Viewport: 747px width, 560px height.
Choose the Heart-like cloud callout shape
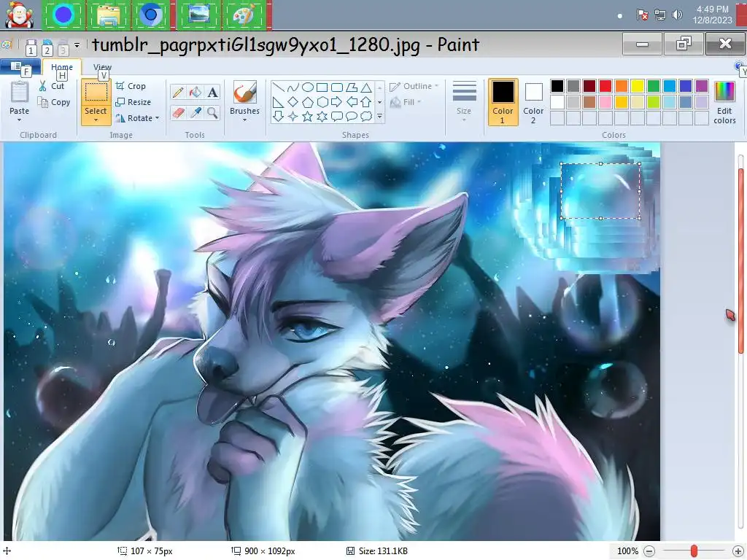tap(366, 116)
